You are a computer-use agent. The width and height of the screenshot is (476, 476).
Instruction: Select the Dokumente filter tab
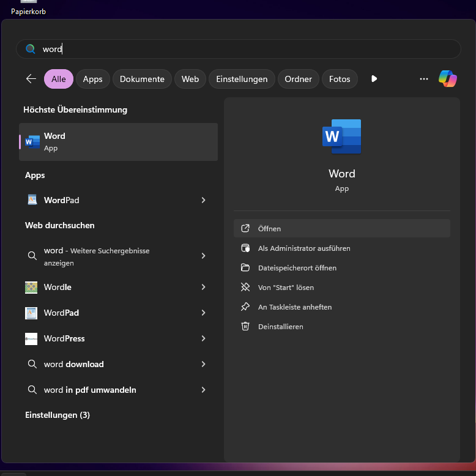[142, 79]
